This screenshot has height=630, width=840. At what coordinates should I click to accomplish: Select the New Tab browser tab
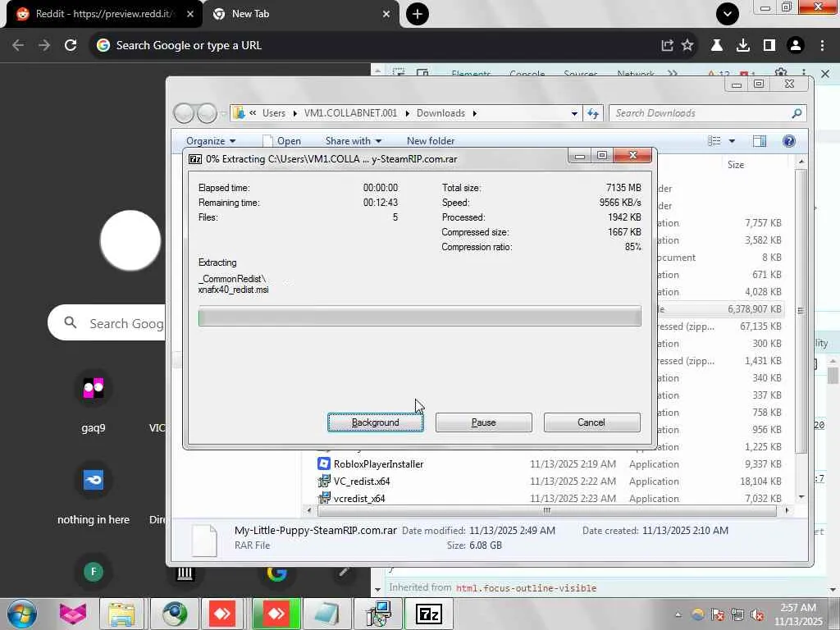pos(301,14)
